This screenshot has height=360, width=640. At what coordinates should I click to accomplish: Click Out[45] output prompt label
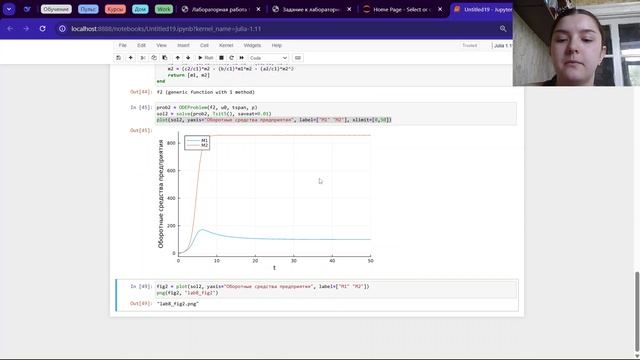(x=141, y=131)
